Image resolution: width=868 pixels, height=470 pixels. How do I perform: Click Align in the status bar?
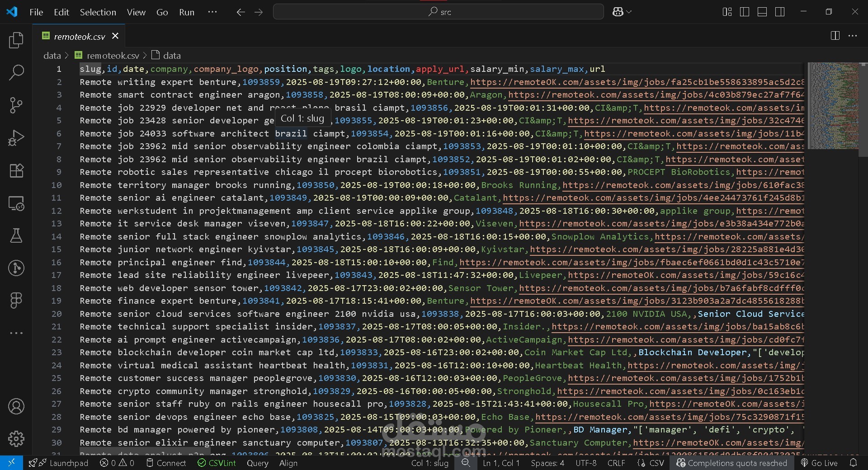(288, 463)
